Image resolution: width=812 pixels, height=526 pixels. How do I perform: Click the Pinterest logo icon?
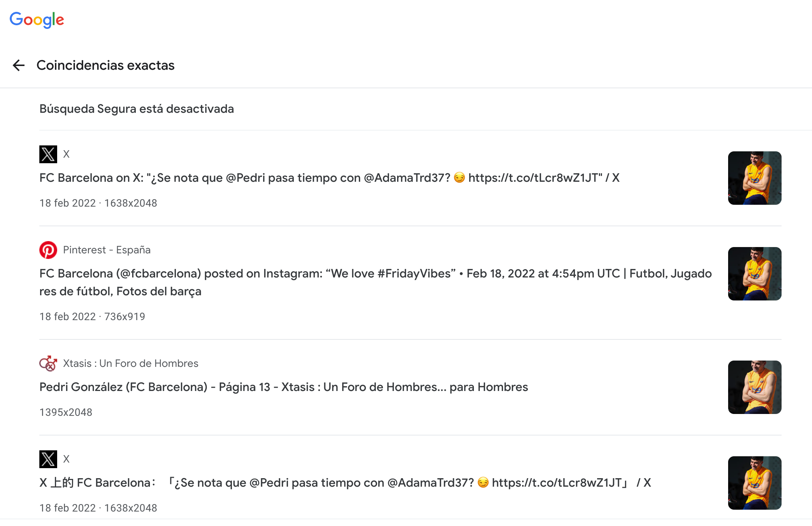[x=48, y=250]
